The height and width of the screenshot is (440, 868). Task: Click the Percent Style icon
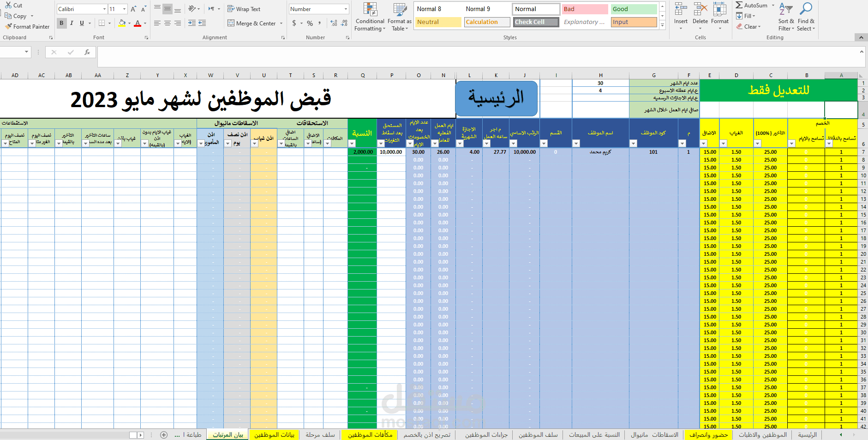point(310,23)
